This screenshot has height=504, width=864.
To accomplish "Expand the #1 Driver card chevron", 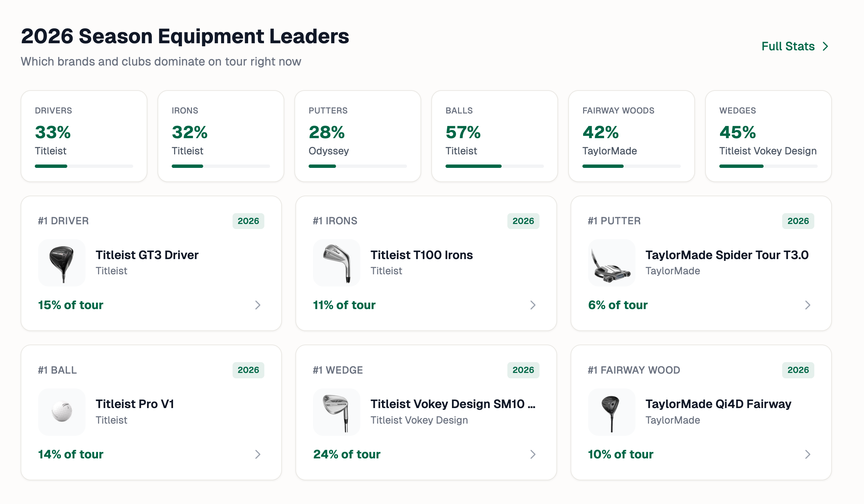I will point(258,305).
